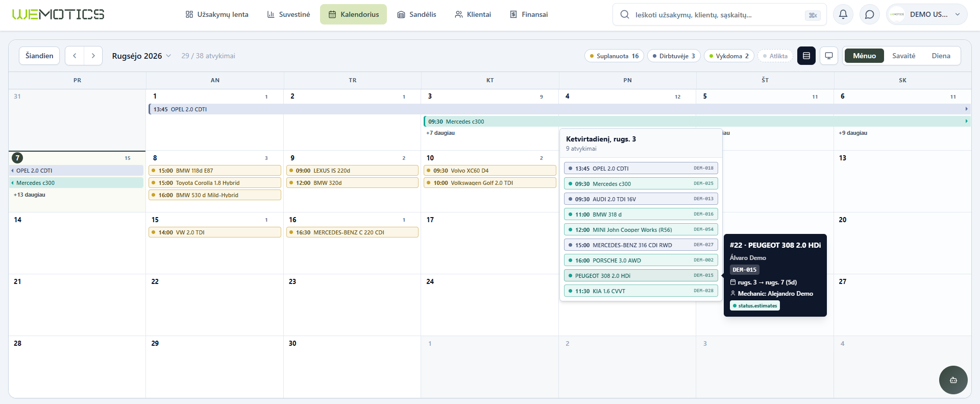
Task: Open the chat messages icon
Action: tap(870, 14)
